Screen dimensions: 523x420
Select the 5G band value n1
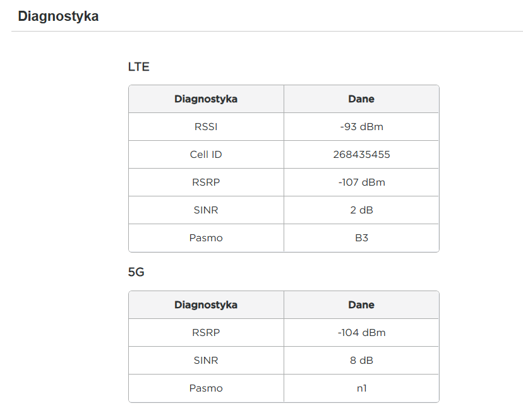[x=361, y=388]
